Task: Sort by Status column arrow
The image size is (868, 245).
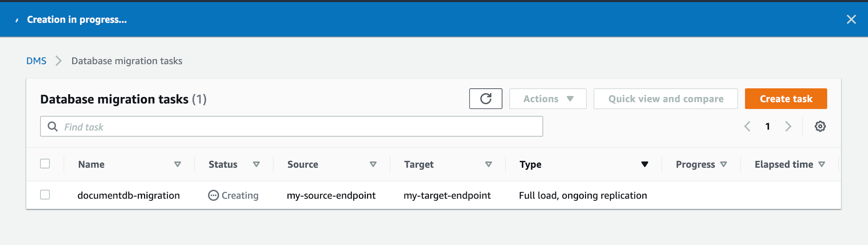Action: pyautogui.click(x=256, y=164)
